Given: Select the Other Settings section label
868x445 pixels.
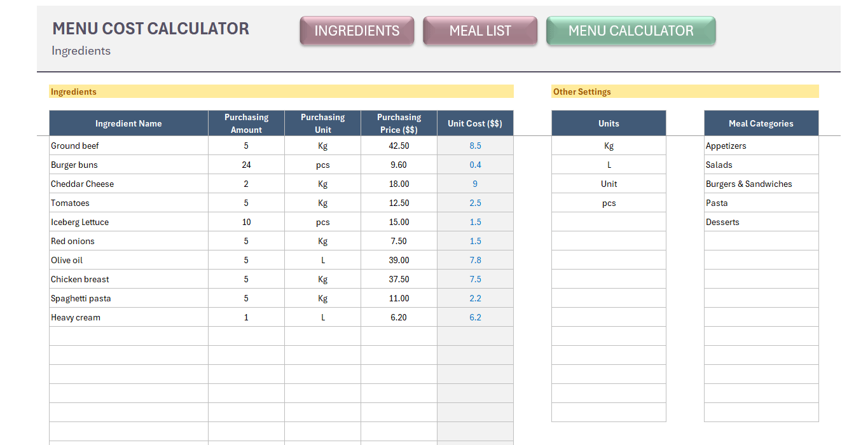Looking at the screenshot, I should tap(685, 92).
